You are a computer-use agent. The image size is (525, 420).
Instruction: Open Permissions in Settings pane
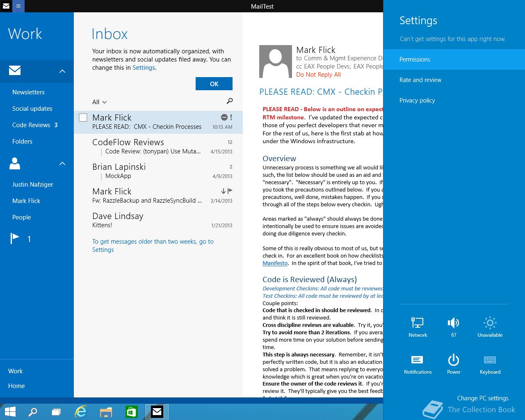point(454,59)
